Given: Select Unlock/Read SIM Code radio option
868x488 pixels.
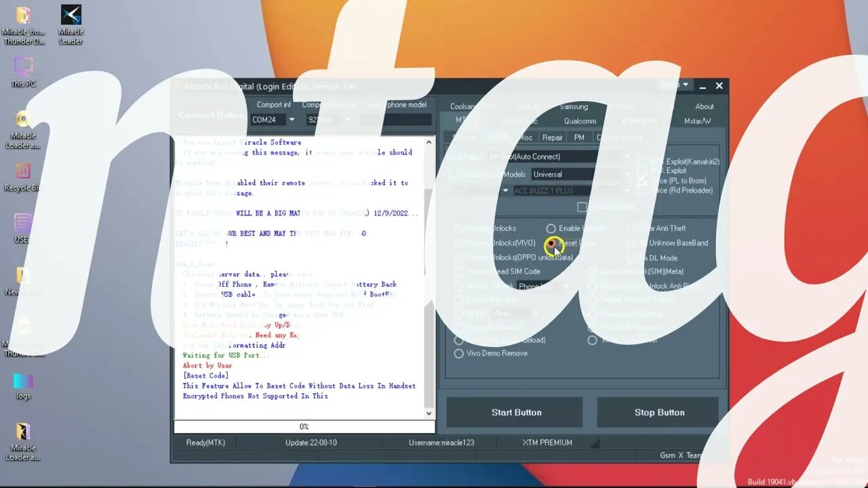Looking at the screenshot, I should [459, 272].
